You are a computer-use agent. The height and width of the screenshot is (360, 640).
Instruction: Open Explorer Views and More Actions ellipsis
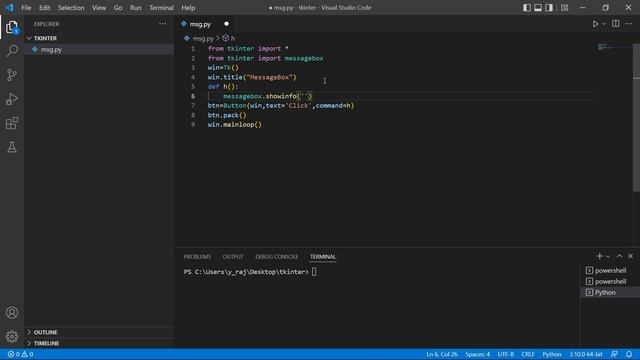click(162, 24)
